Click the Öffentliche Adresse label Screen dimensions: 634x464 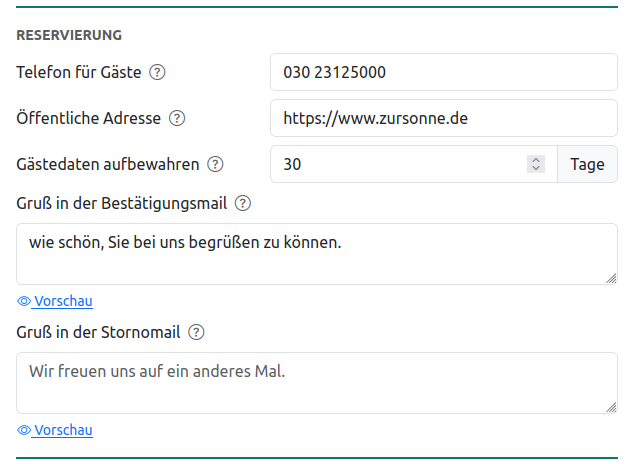coord(89,118)
